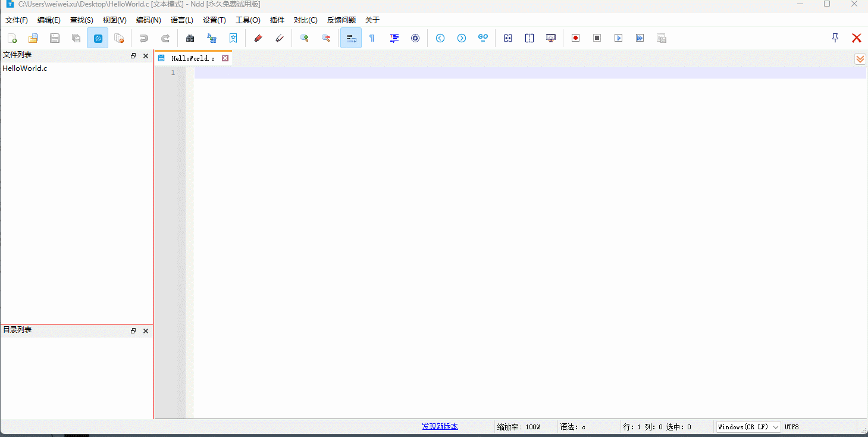The image size is (868, 437).
Task: Click the Replace text icon
Action: (x=212, y=38)
